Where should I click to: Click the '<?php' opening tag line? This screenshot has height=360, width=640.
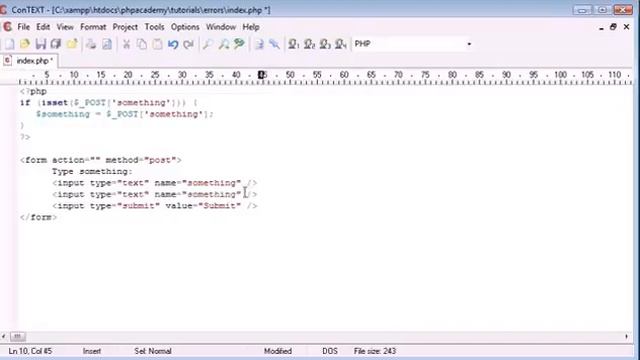coord(33,91)
